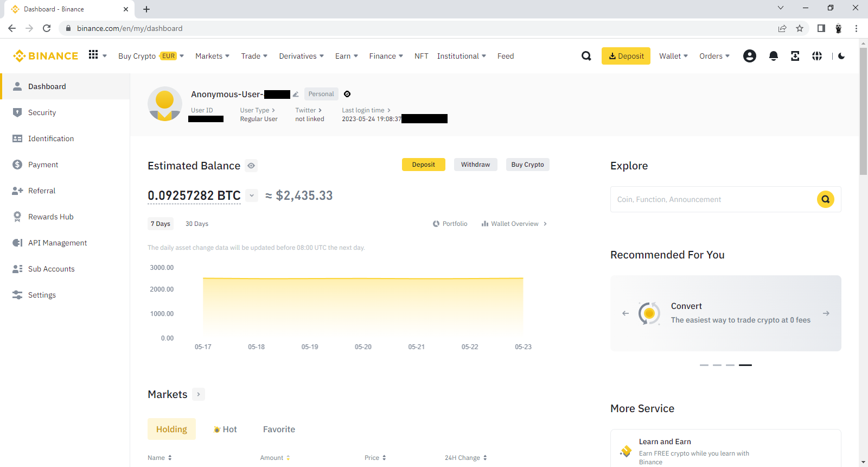Viewport: 868px width, 467px height.
Task: Open Identification in the sidebar
Action: tap(65, 138)
